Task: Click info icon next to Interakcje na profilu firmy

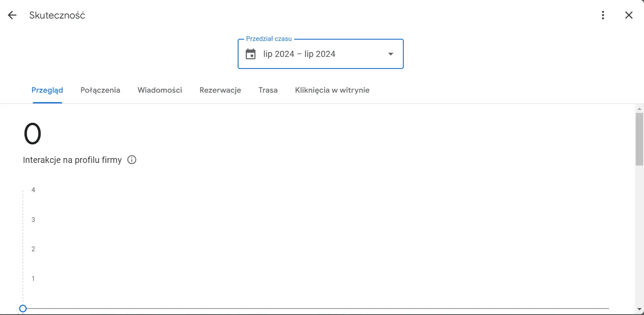Action: click(132, 160)
